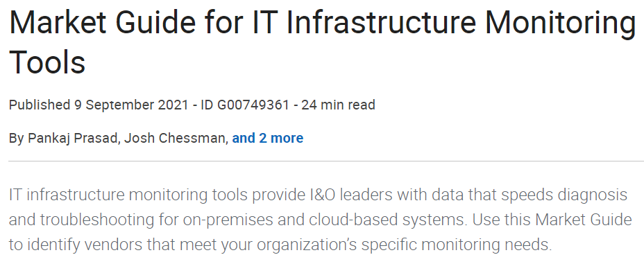The image size is (644, 273).
Task: Click author name Josh Chessman
Action: pyautogui.click(x=176, y=138)
